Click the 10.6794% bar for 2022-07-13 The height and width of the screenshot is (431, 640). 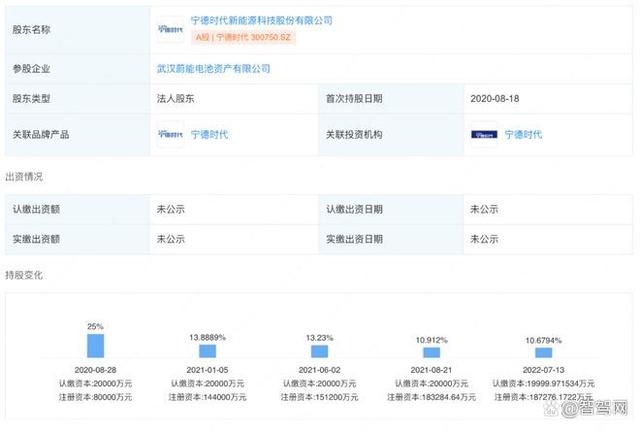(x=544, y=353)
